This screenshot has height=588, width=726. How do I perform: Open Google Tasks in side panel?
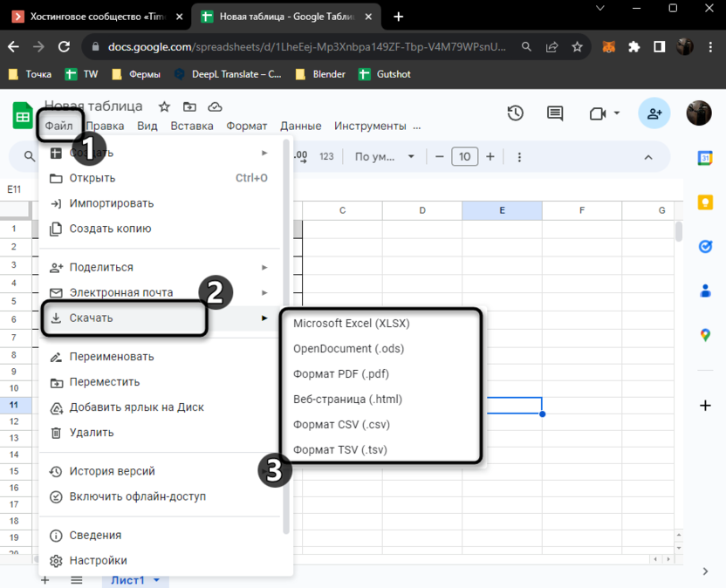pos(705,247)
